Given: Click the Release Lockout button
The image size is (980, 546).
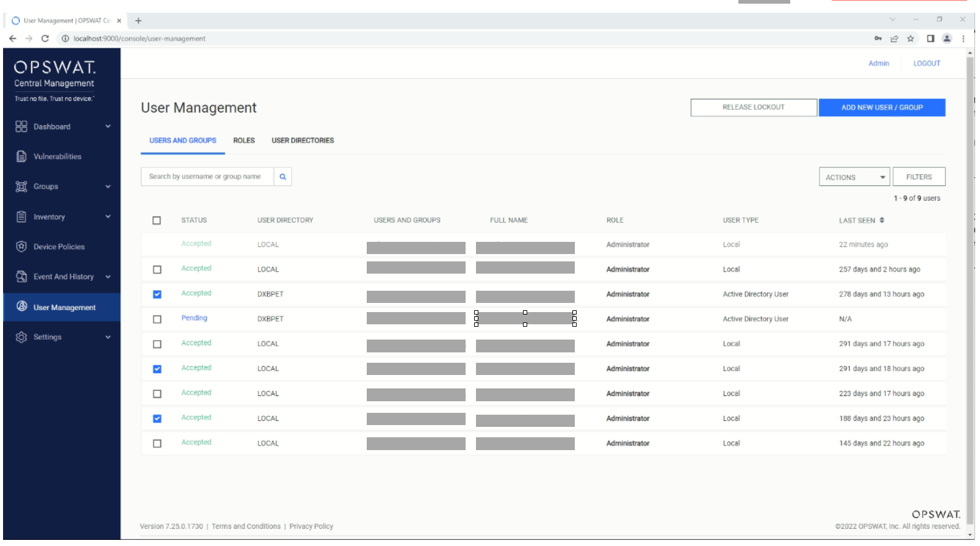Looking at the screenshot, I should 754,107.
